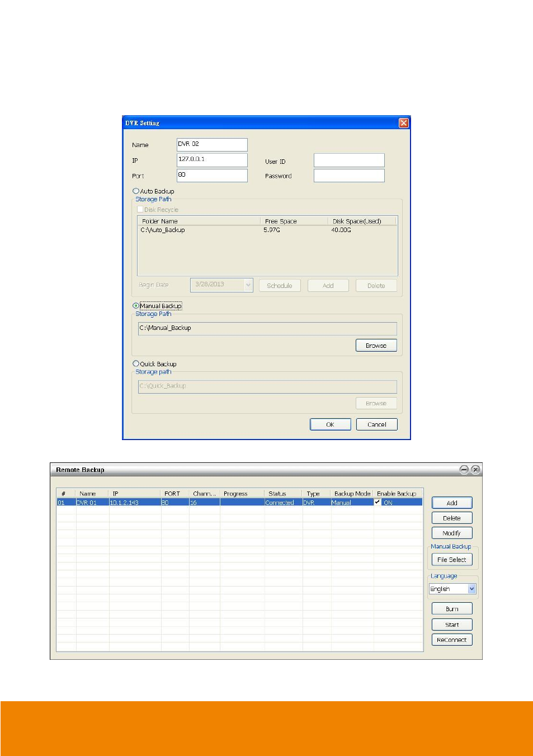Click the Port input field
This screenshot has width=533, height=756.
pyautogui.click(x=212, y=176)
